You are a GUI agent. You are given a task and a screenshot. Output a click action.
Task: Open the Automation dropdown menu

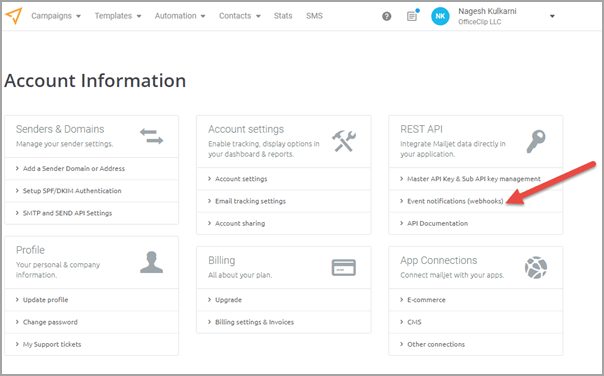pyautogui.click(x=180, y=16)
